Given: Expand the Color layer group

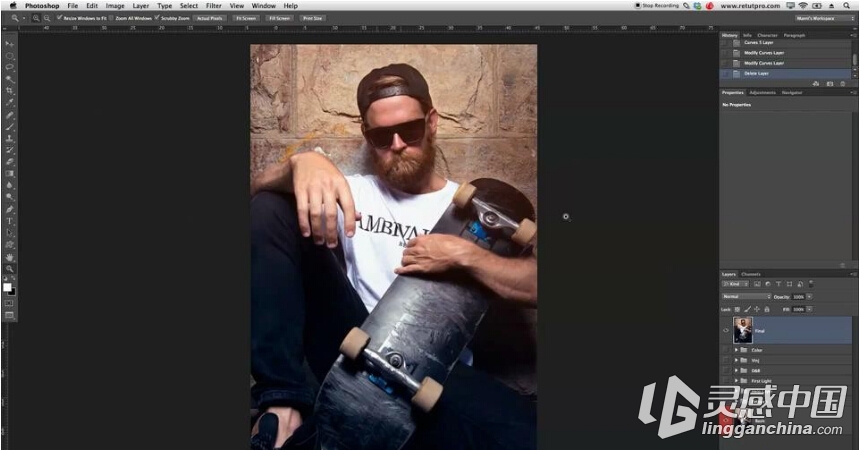Looking at the screenshot, I should coord(736,350).
